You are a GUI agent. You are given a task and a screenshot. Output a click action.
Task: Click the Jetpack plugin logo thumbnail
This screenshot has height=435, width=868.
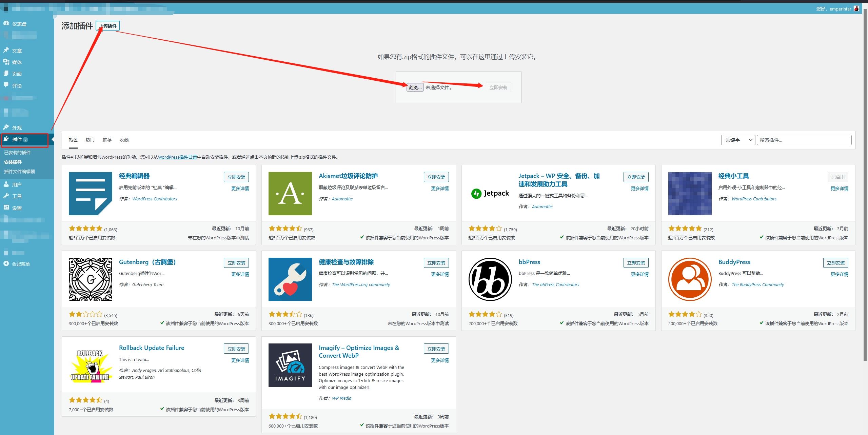490,193
